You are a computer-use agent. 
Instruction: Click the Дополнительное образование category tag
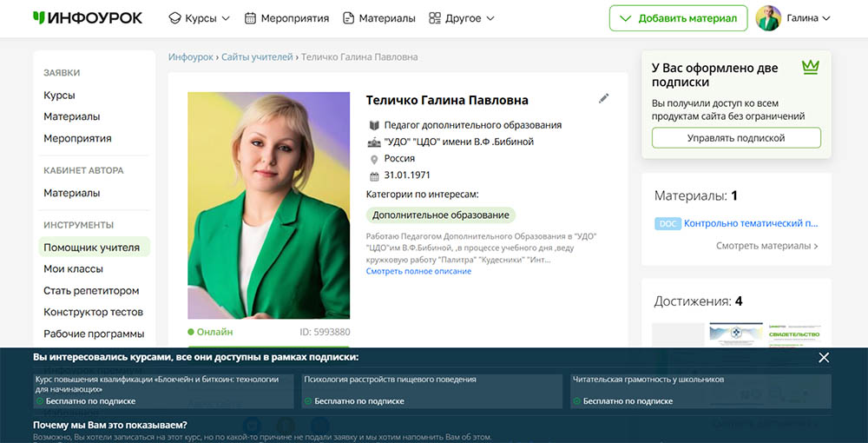point(441,215)
